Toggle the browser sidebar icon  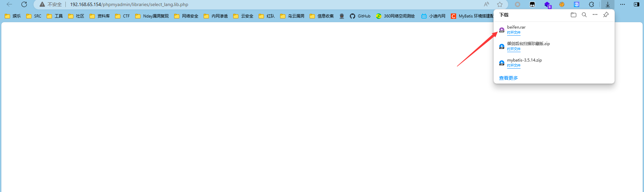click(636, 4)
